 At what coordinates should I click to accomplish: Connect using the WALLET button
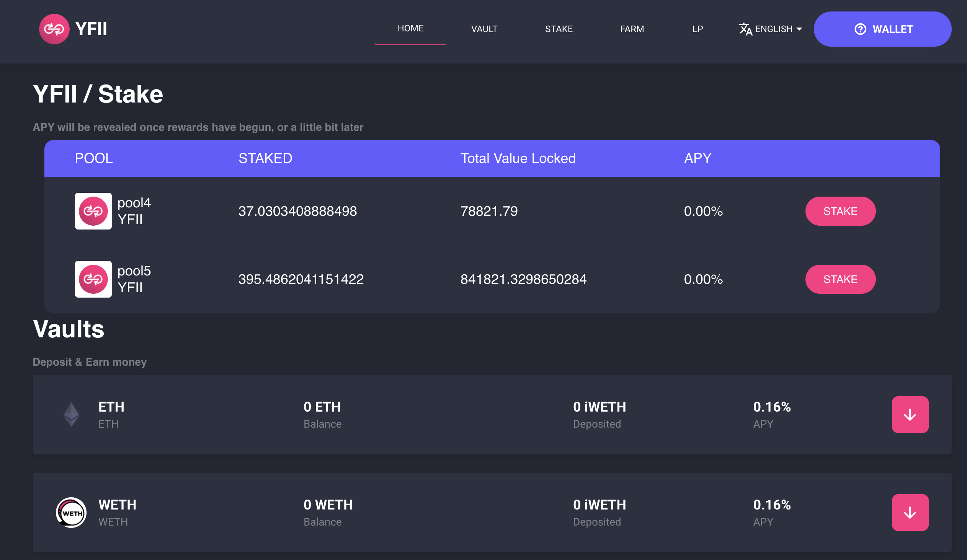[x=882, y=29]
